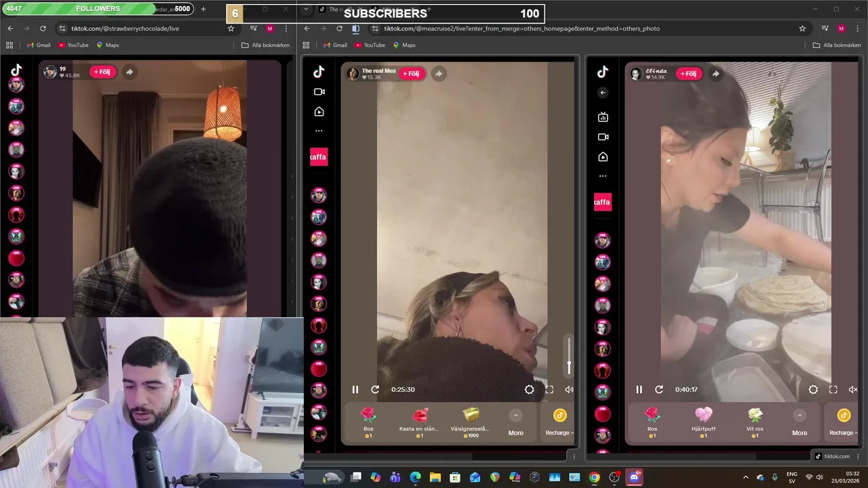Share The real Mea live stream
868x488 pixels.
pyautogui.click(x=439, y=73)
